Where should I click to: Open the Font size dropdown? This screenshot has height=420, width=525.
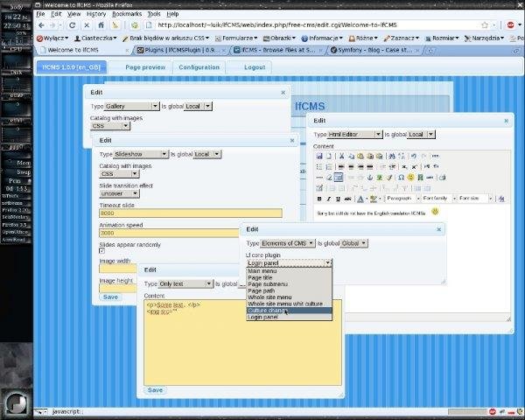(475, 199)
